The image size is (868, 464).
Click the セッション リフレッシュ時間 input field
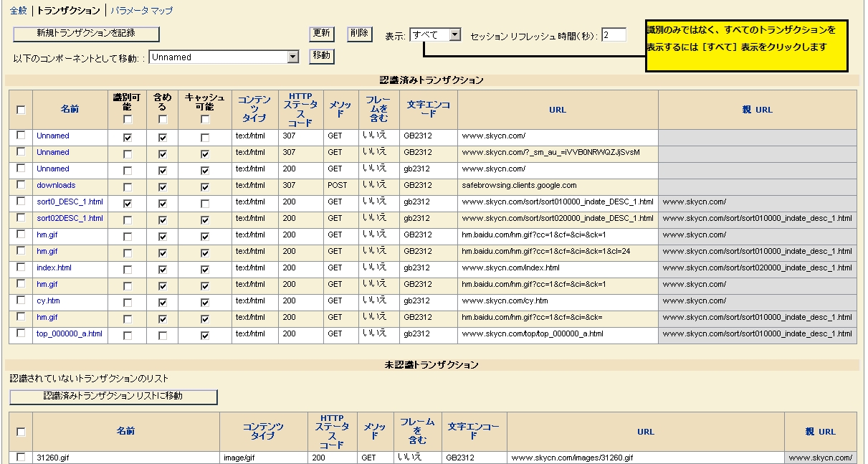pyautogui.click(x=614, y=35)
